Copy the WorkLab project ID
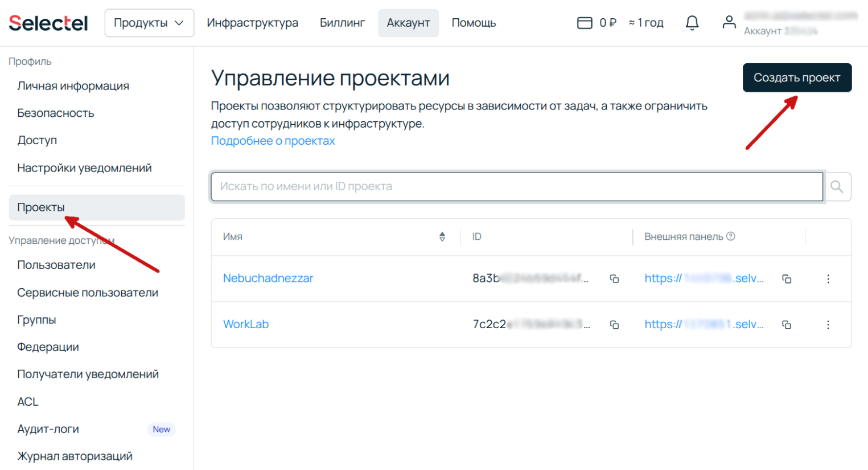868x470 pixels. (614, 325)
